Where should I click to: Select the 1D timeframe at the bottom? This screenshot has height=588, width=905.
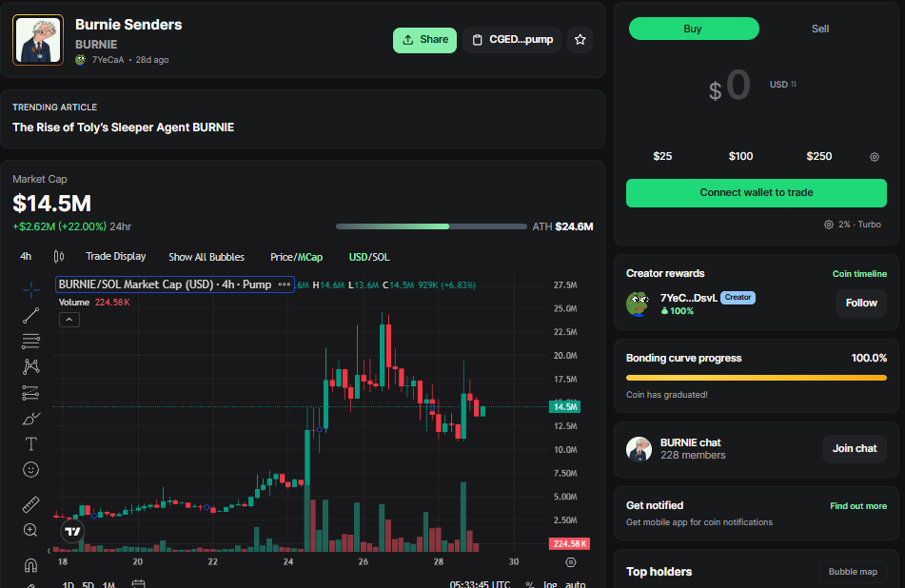coord(69,583)
